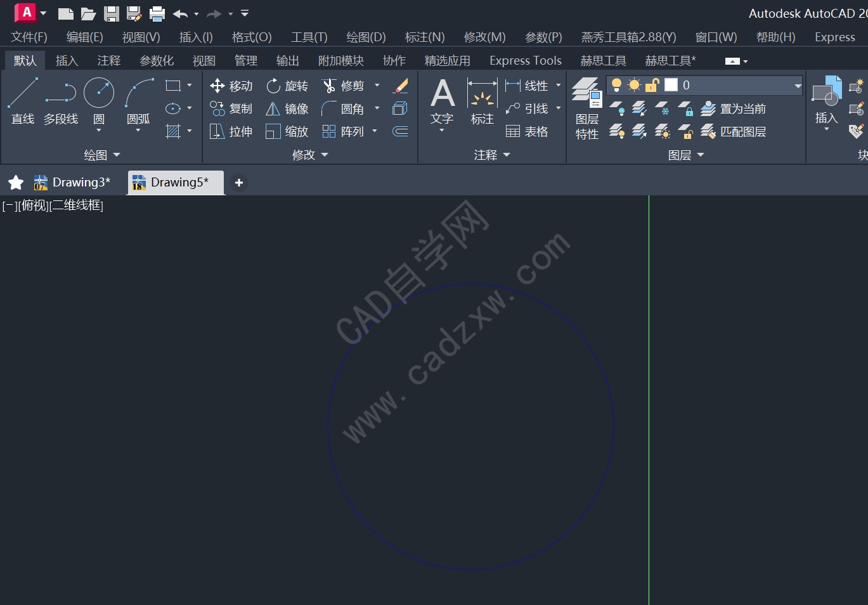Open a new drawing tab with plus
868x605 pixels.
pyautogui.click(x=239, y=183)
